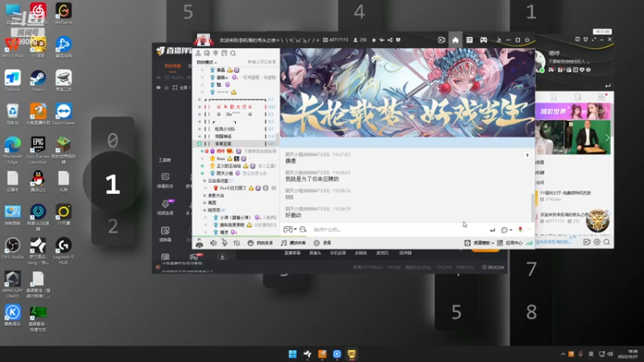Collapse the 阿西西 channel node
644x362 pixels.
point(204,210)
